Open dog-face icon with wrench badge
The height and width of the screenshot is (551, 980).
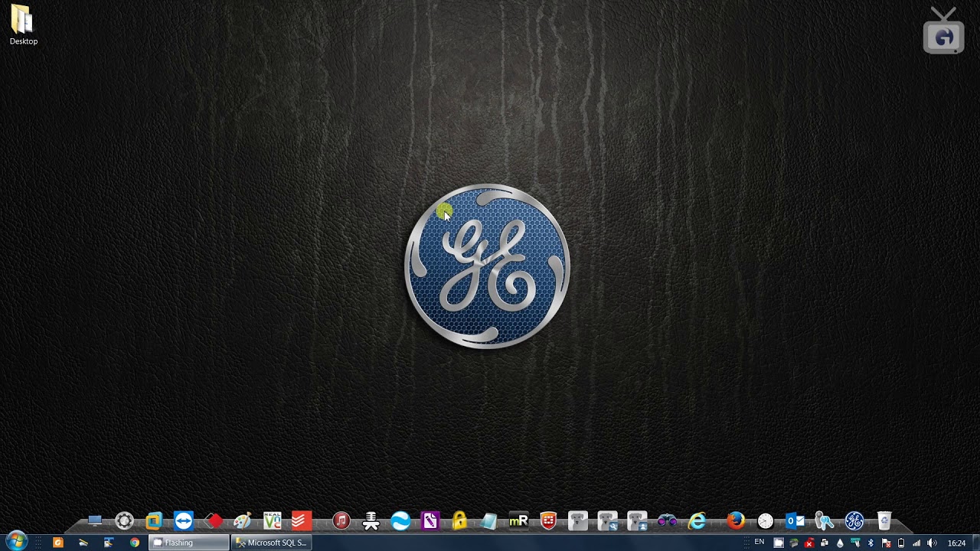(608, 521)
